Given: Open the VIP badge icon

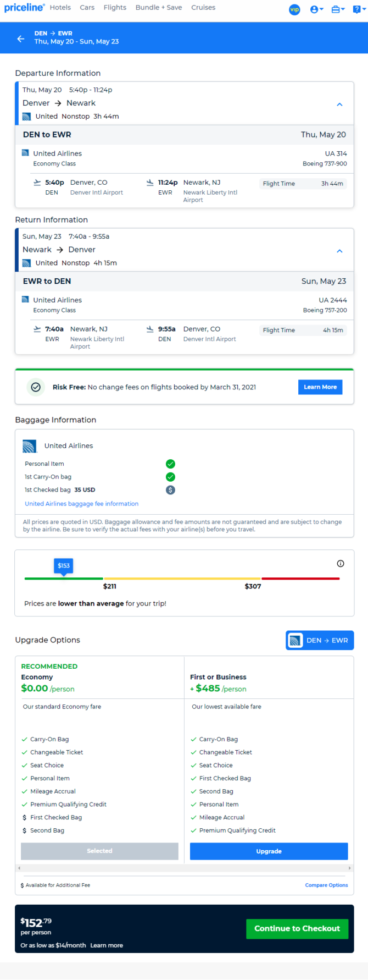Looking at the screenshot, I should (295, 9).
